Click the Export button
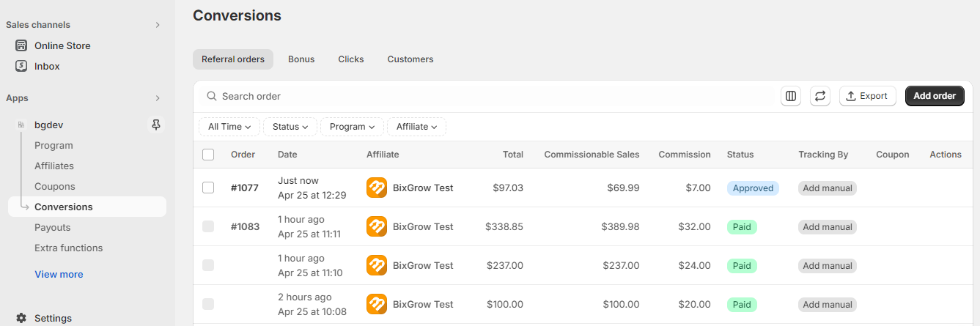The width and height of the screenshot is (980, 326). 868,96
